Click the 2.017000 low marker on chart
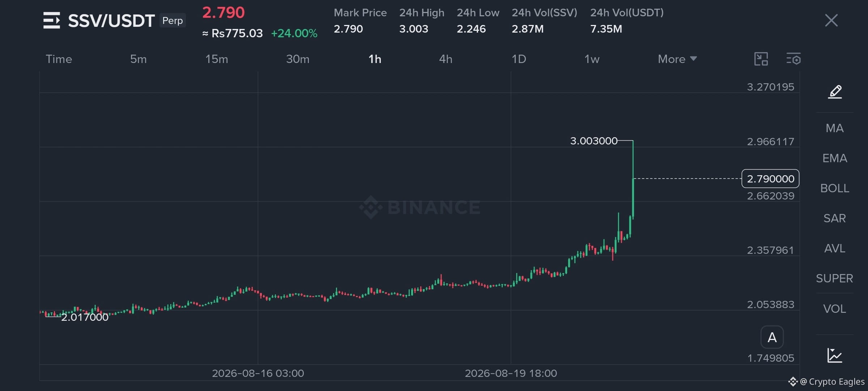Image resolution: width=868 pixels, height=391 pixels. (85, 317)
